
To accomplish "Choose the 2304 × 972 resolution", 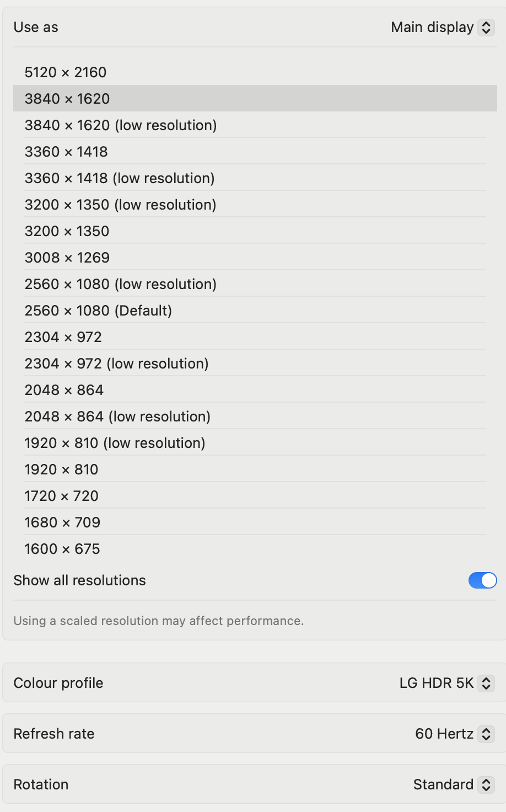I will pyautogui.click(x=63, y=337).
